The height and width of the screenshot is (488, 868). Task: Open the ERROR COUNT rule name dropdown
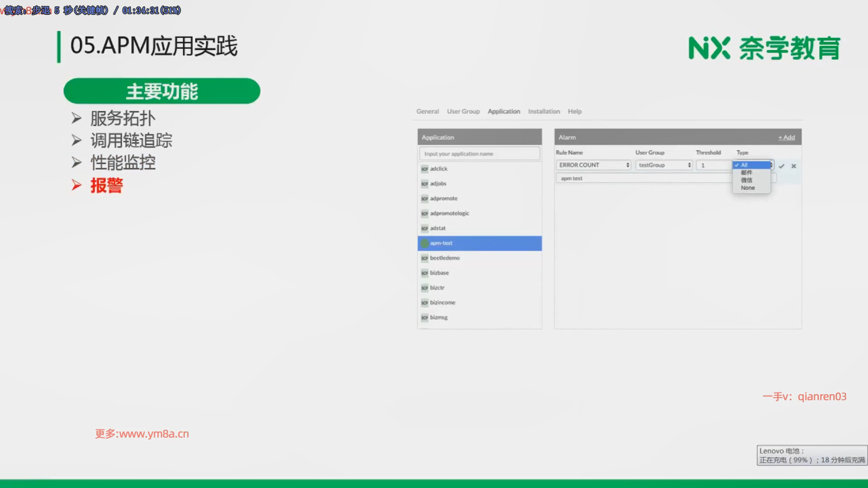[x=593, y=165]
